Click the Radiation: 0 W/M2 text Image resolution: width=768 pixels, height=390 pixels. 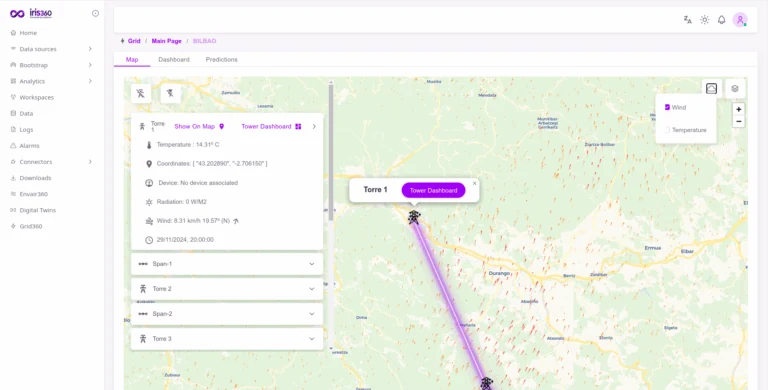point(181,202)
